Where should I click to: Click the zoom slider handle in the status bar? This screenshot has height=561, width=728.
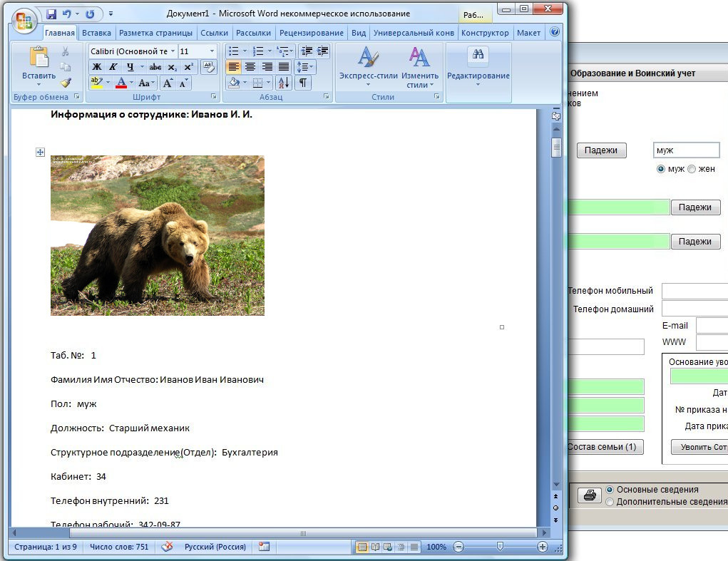(x=500, y=546)
